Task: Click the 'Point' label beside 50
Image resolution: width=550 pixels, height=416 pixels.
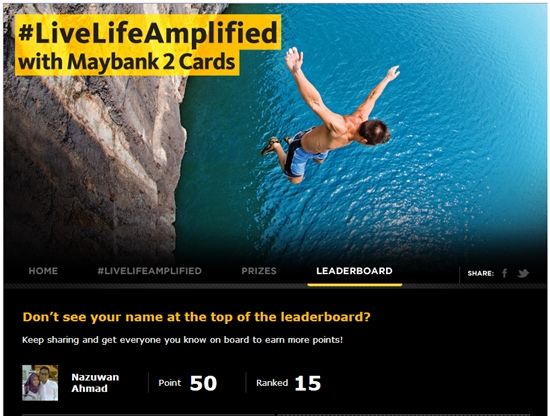Action: (170, 383)
